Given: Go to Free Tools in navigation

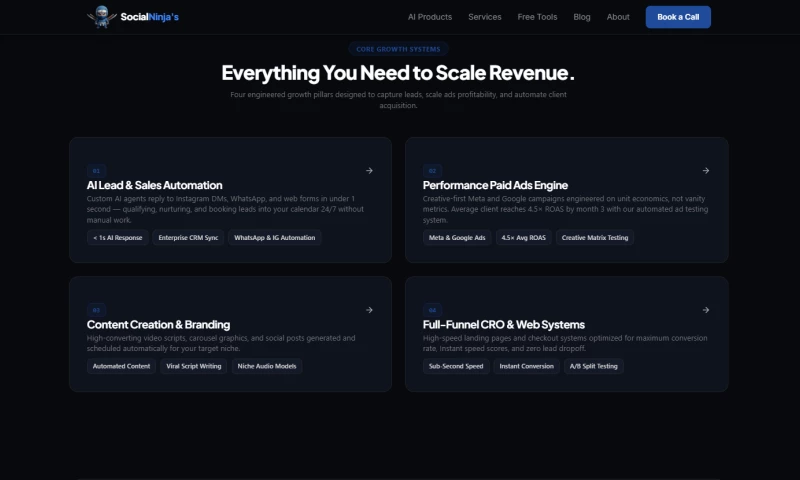Looking at the screenshot, I should (537, 17).
